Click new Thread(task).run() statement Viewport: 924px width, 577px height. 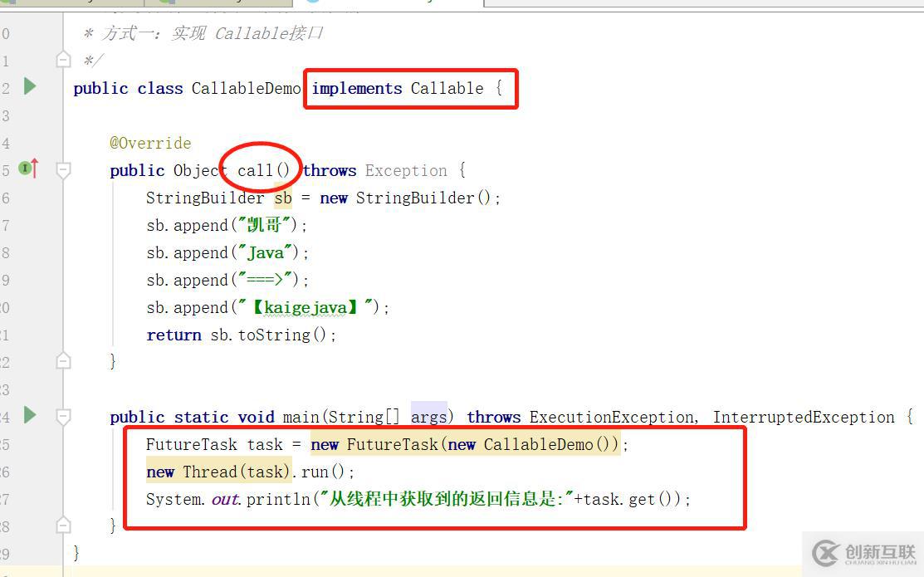pos(251,472)
